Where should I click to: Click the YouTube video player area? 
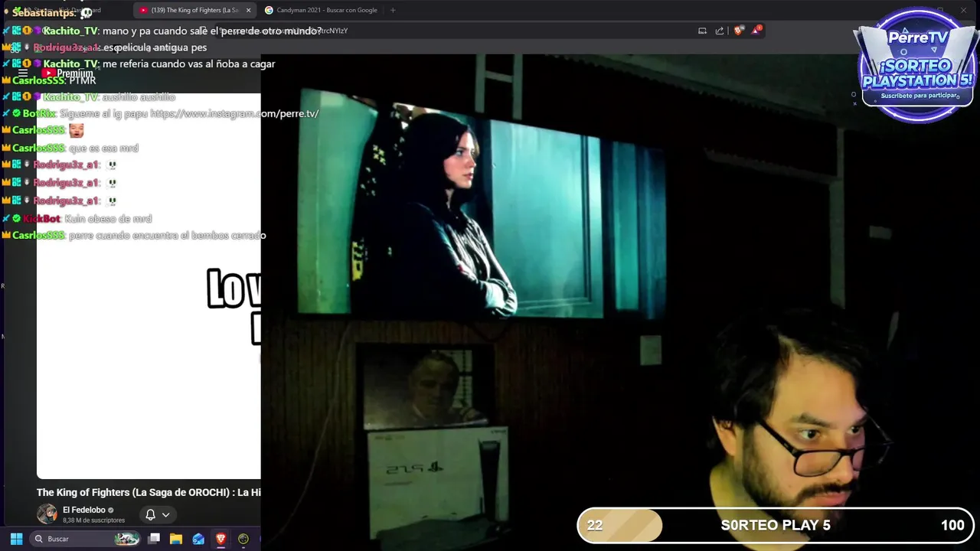click(149, 286)
